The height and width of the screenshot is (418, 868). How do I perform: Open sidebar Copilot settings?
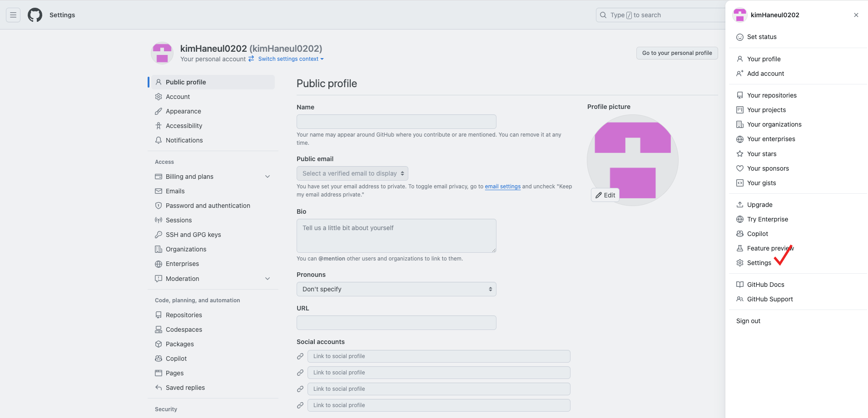click(213, 359)
